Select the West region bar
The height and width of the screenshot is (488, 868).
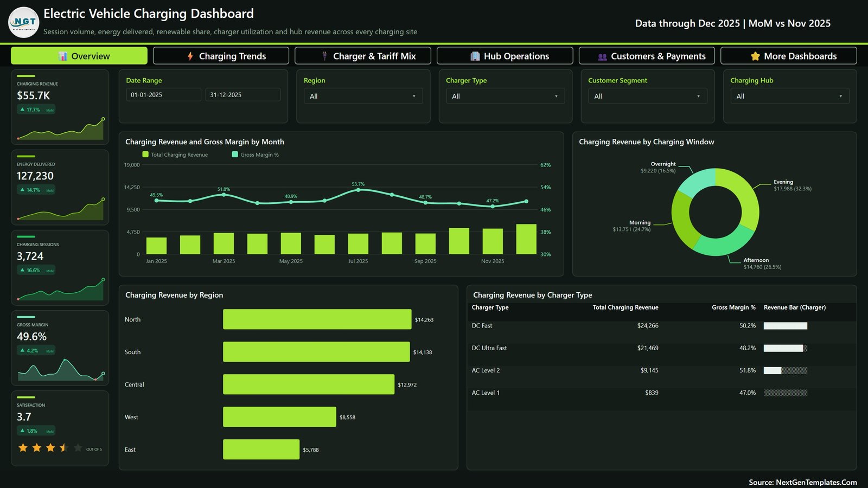[x=279, y=417]
